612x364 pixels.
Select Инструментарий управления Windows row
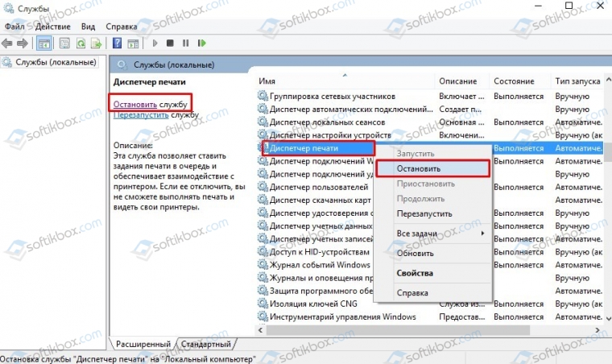(x=430, y=316)
